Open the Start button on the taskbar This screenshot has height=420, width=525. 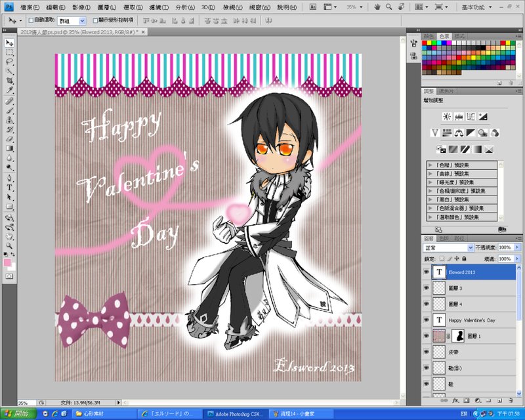[x=18, y=413]
